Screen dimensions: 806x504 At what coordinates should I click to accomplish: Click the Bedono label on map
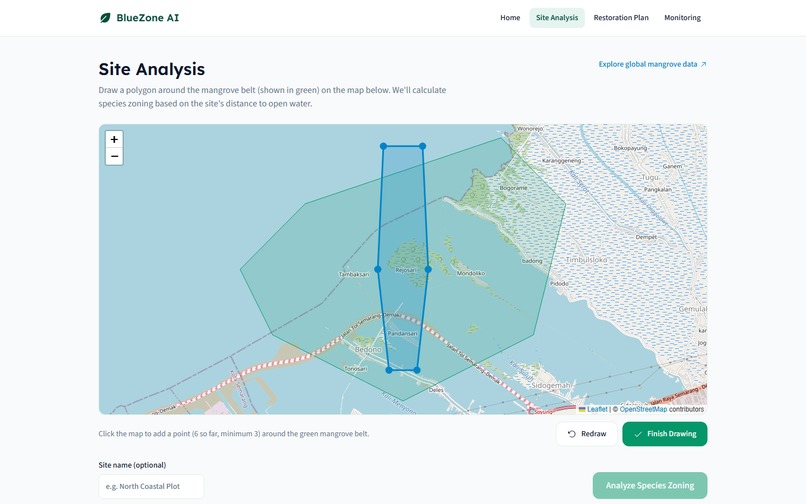(368, 350)
